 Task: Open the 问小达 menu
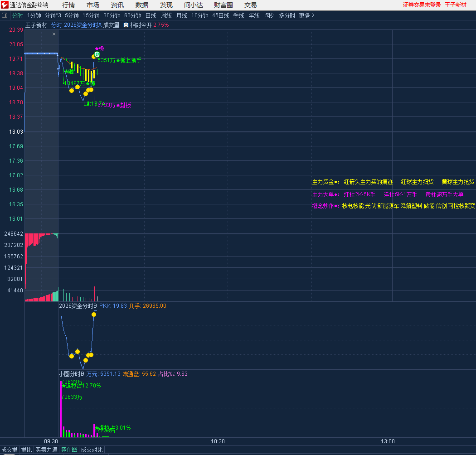(194, 5)
